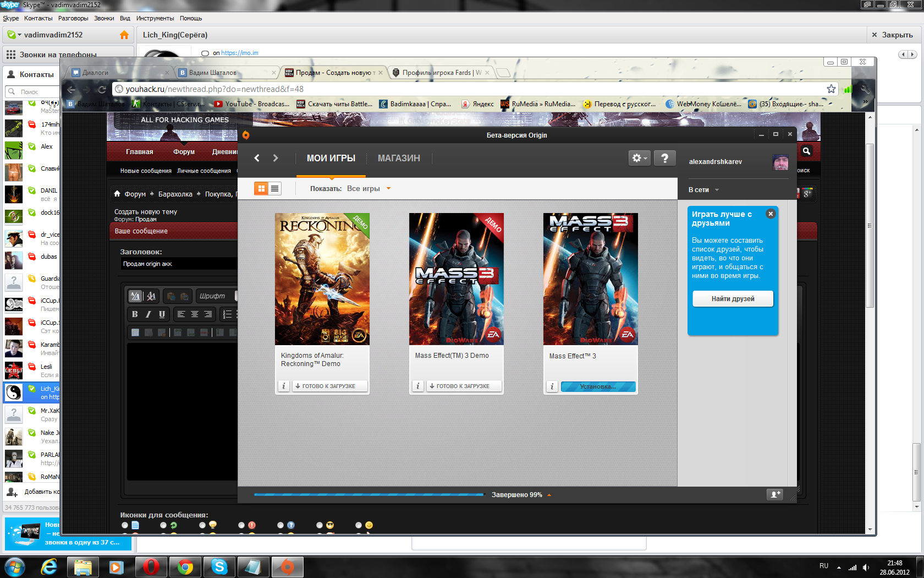Image resolution: width=924 pixels, height=578 pixels.
Task: Click the Найти друзей button
Action: pyautogui.click(x=733, y=299)
